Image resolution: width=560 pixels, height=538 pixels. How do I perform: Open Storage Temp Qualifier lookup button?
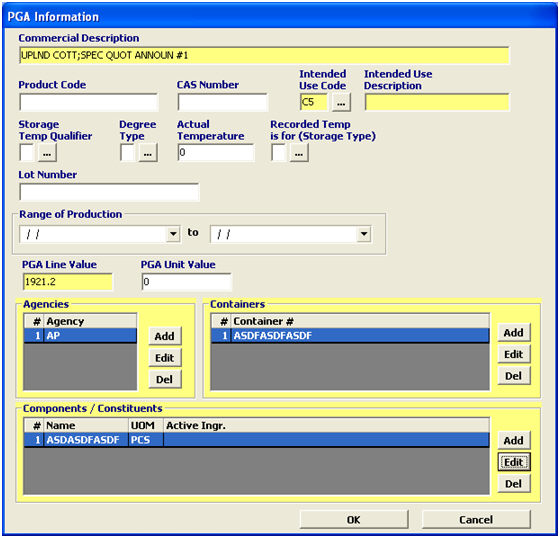[x=47, y=153]
